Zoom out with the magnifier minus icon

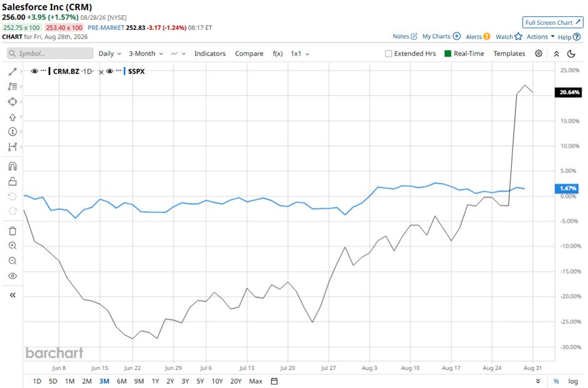pyautogui.click(x=13, y=261)
